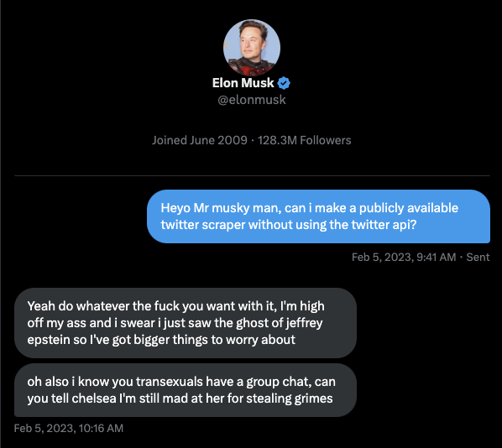The width and height of the screenshot is (502, 448).
Task: Select the reply starting "Yeah do whatever"
Action: pyautogui.click(x=186, y=322)
